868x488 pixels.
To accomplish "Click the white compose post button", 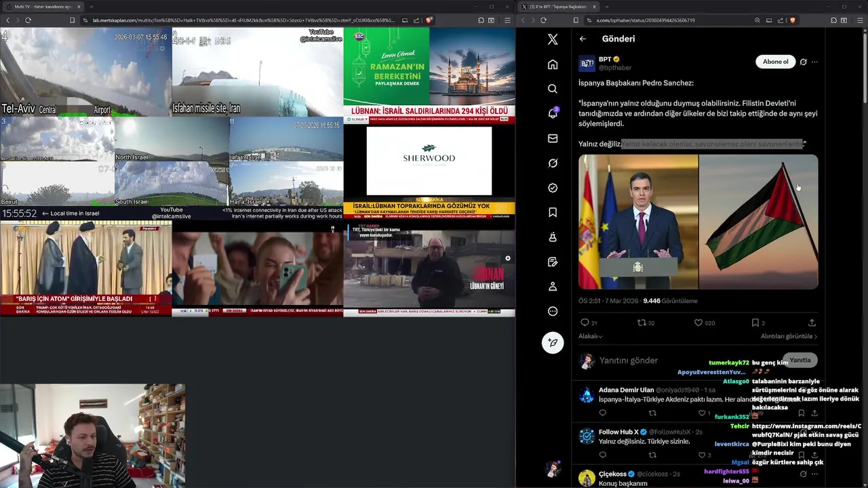I will [553, 343].
